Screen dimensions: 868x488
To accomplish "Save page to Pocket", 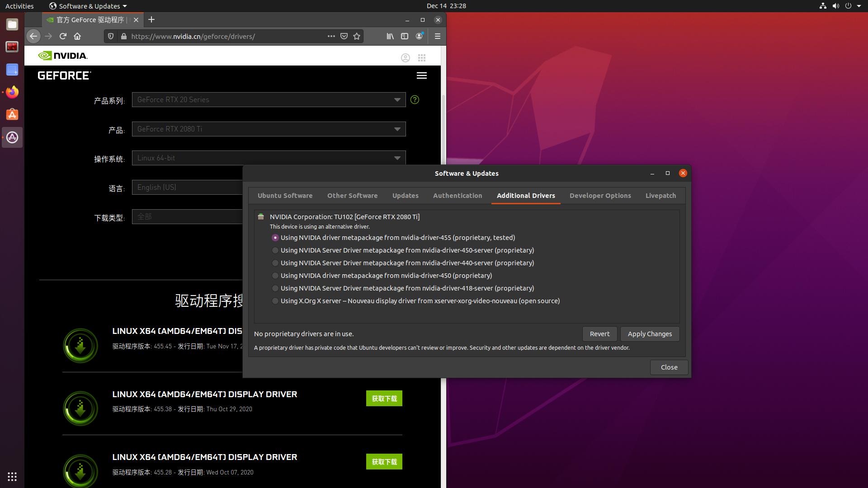I will click(344, 36).
